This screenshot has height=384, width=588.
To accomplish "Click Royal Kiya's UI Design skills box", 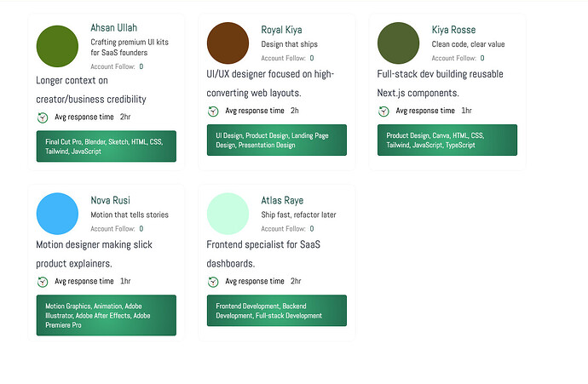I will pyautogui.click(x=277, y=140).
